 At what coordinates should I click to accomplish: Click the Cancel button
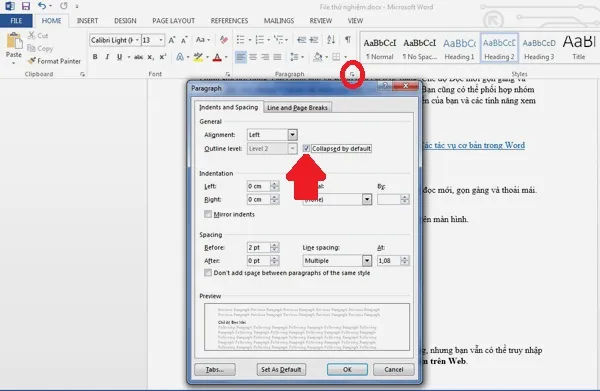(x=394, y=369)
